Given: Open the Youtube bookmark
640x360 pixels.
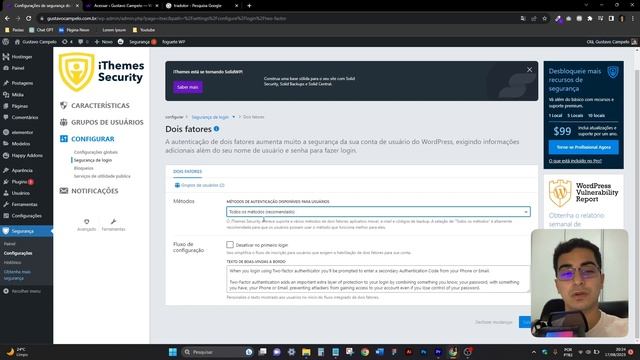Looking at the screenshot, I should tap(144, 30).
